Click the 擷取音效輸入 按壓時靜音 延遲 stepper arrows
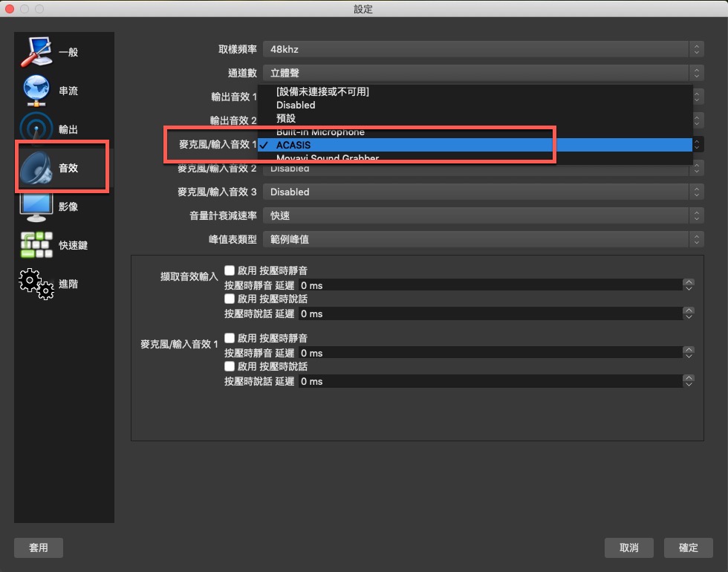The width and height of the screenshot is (728, 572). (689, 285)
